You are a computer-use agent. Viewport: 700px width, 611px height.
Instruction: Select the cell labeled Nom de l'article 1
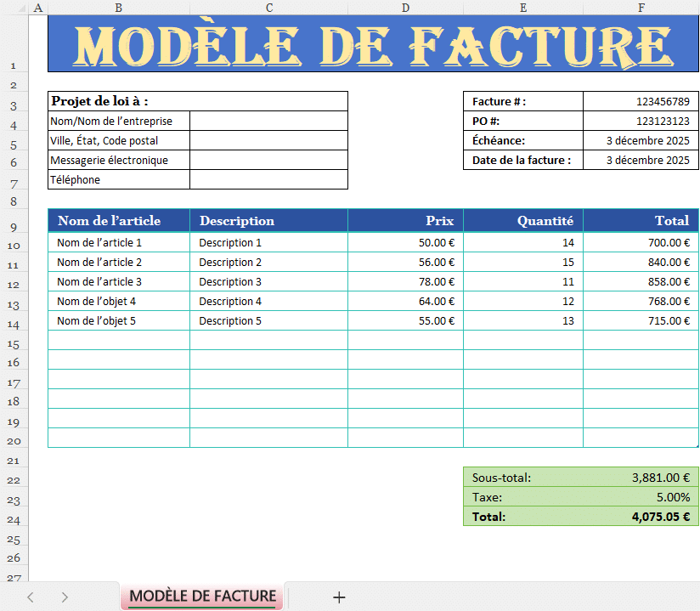119,242
